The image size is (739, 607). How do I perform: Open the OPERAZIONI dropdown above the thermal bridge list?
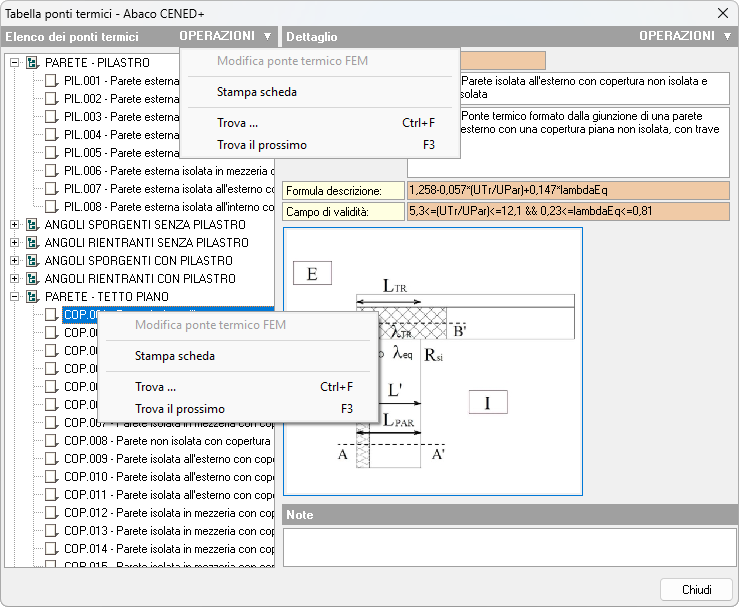[225, 36]
